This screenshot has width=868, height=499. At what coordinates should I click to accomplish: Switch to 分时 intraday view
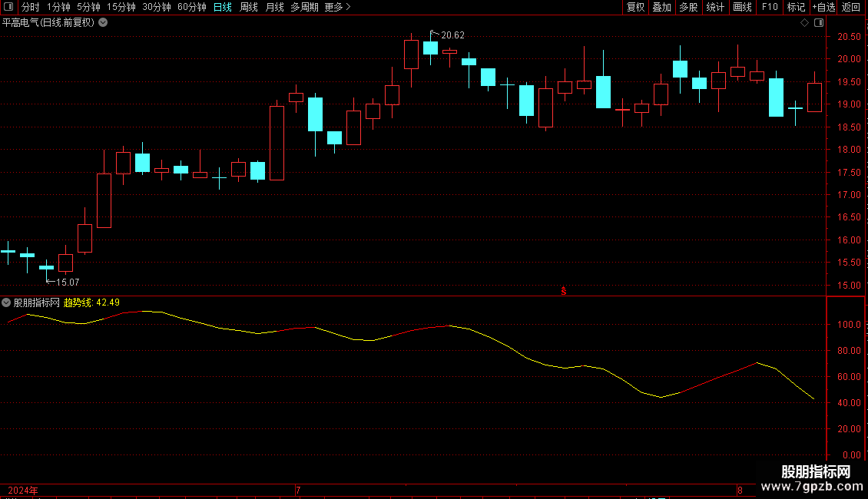[x=31, y=7]
